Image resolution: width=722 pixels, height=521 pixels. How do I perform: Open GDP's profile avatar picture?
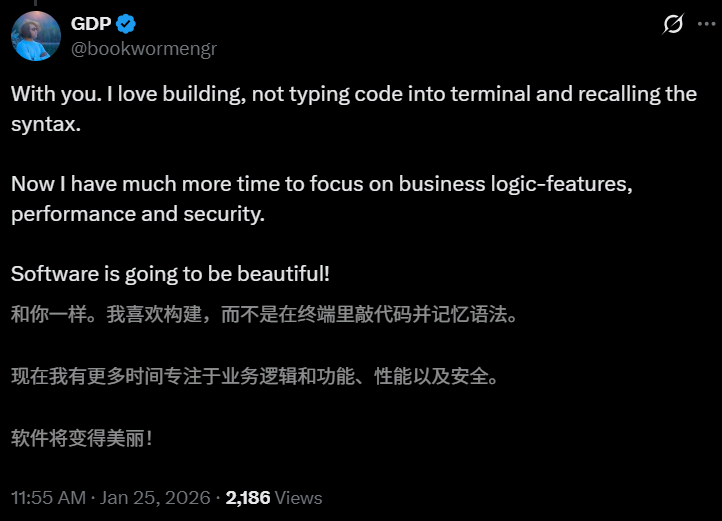[x=36, y=36]
